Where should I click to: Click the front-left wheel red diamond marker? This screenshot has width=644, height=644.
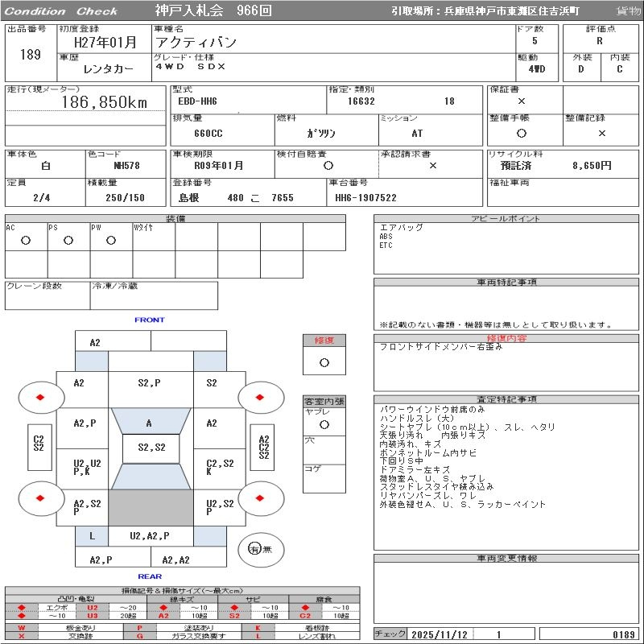point(39,397)
